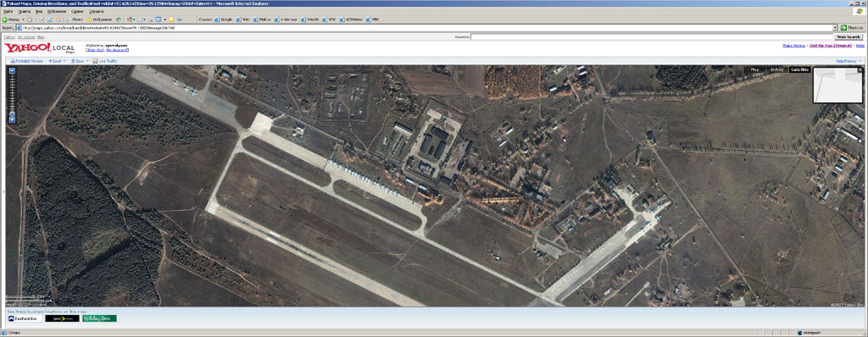Expand the Save dropdown menu
Viewport: 868px width, 337px height.
coord(87,61)
